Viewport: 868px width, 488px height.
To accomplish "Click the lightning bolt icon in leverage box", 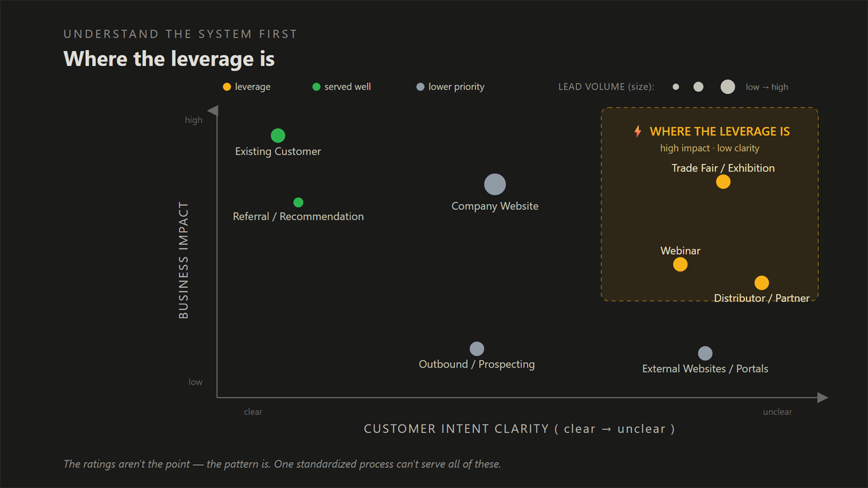I will pos(638,131).
